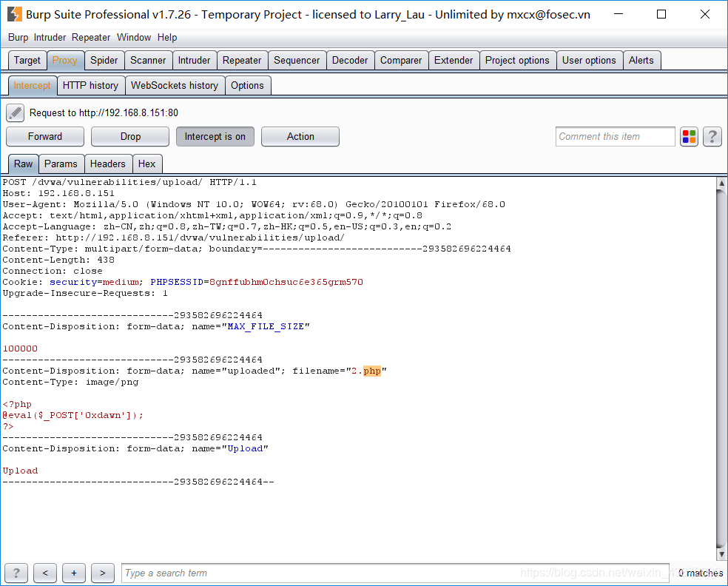Open the highlight color picker icon
The image size is (728, 586).
coord(689,137)
